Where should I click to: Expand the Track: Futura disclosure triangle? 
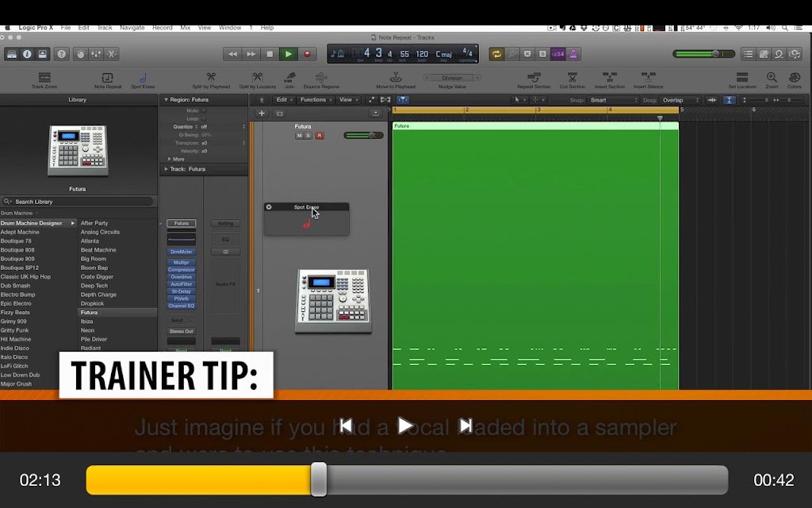click(x=167, y=169)
